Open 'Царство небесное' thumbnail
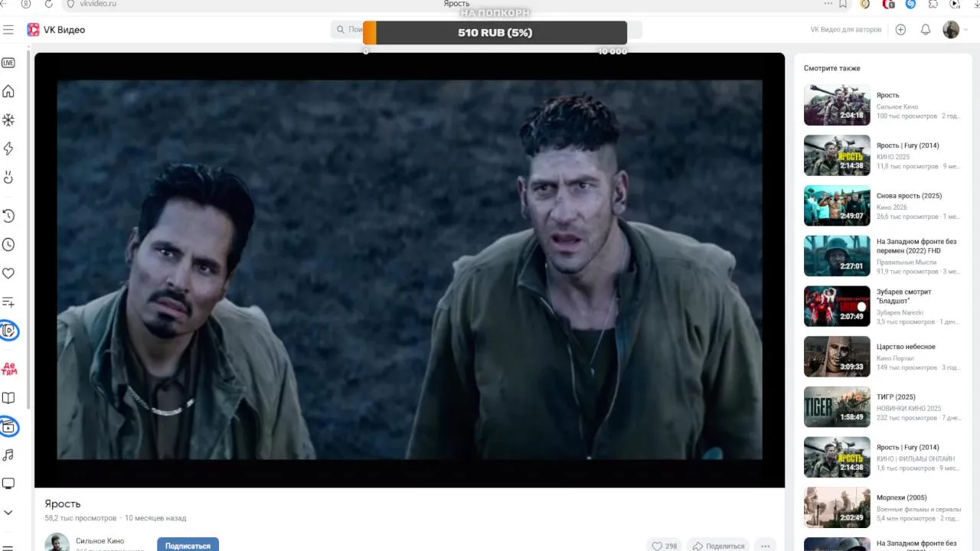The width and height of the screenshot is (980, 551). [x=837, y=357]
